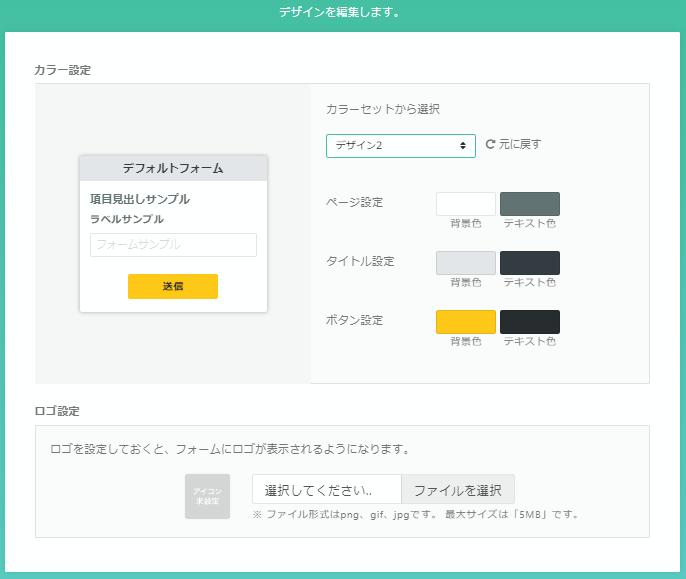The width and height of the screenshot is (686, 579).
Task: Pick the ページ設定 background color swatch
Action: coord(465,204)
